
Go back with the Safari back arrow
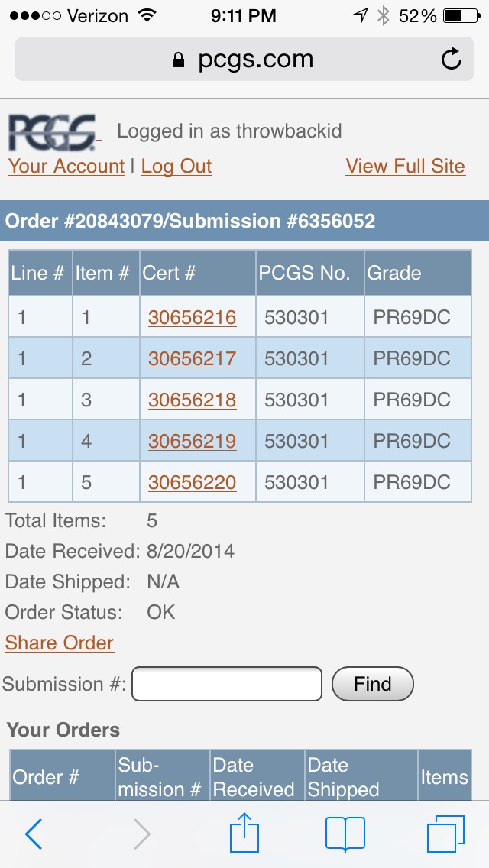[33, 834]
